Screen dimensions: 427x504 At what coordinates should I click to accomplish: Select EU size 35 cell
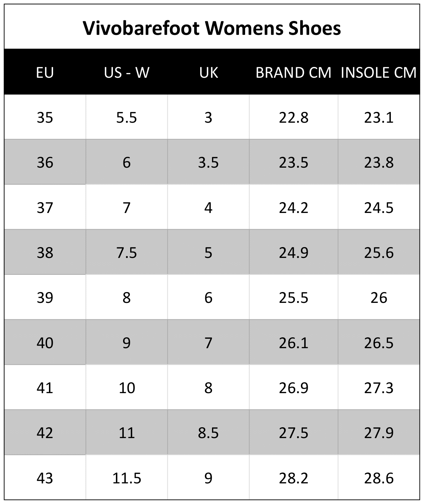click(45, 117)
